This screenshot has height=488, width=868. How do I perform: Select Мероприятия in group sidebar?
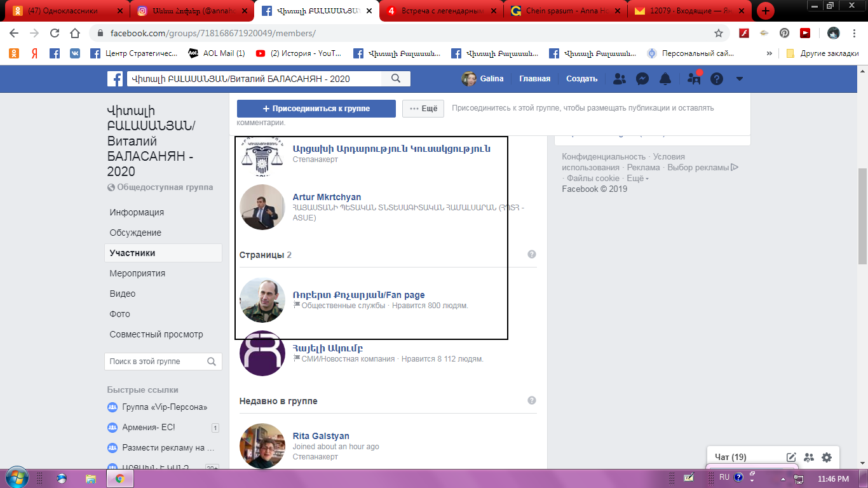137,273
